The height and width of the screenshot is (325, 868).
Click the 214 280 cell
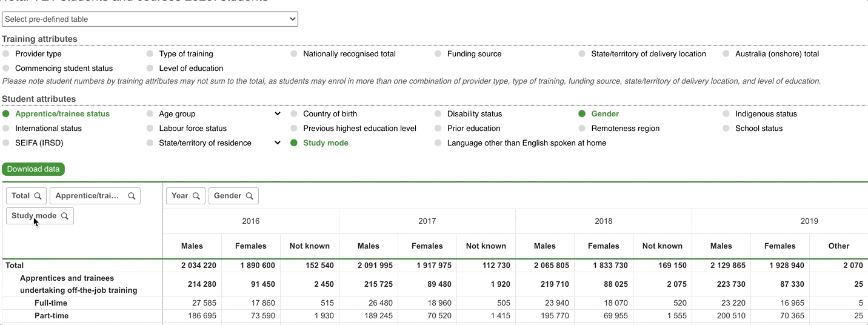pyautogui.click(x=192, y=284)
